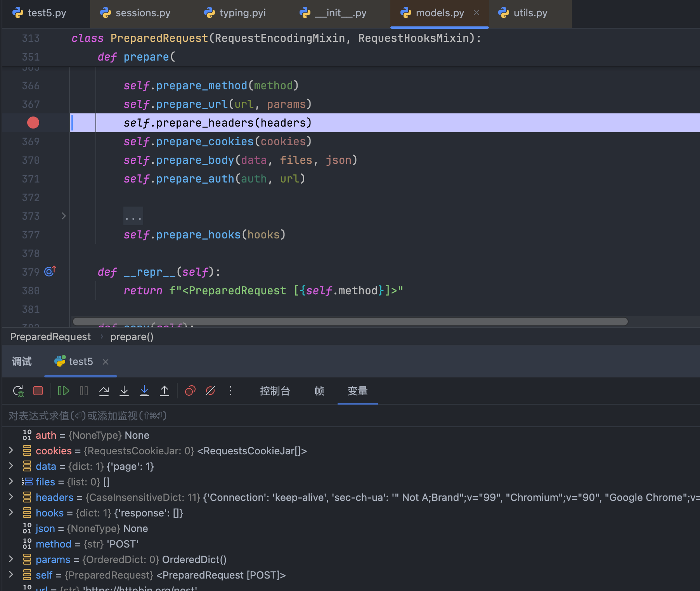This screenshot has height=591, width=700.
Task: Stop the debug session
Action: point(38,391)
